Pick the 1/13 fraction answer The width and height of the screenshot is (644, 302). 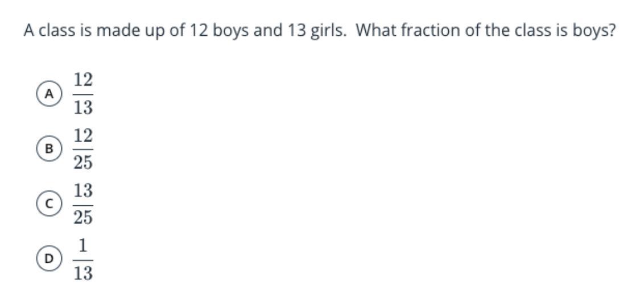point(83,259)
